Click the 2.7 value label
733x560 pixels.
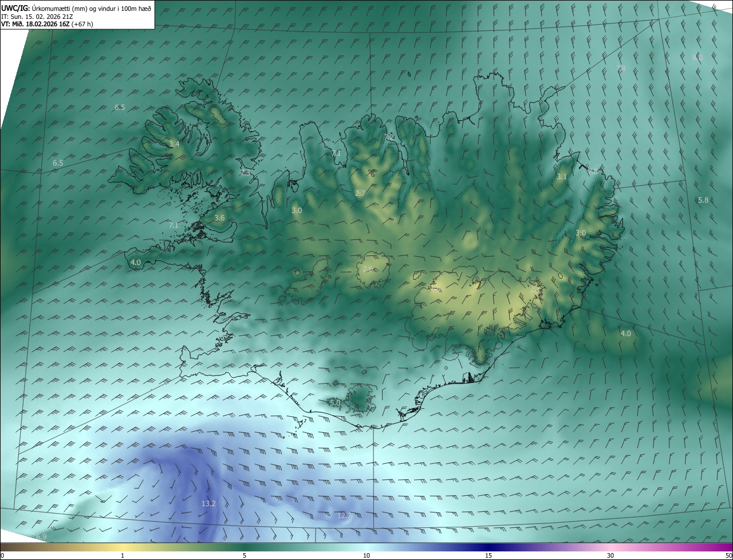click(360, 194)
